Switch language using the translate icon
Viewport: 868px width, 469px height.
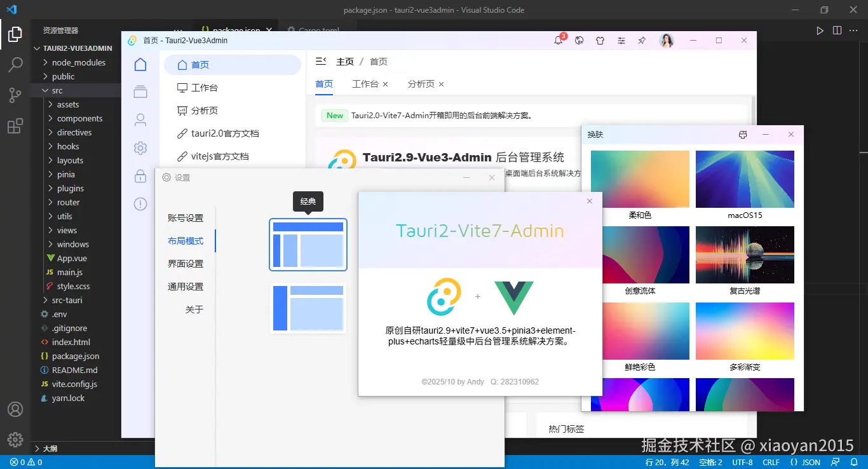579,40
